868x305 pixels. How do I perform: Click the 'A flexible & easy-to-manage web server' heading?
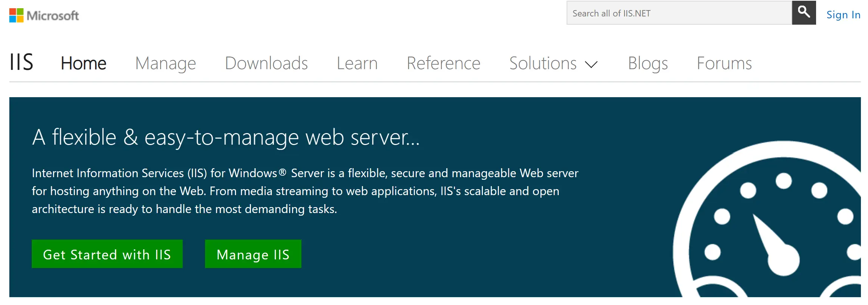[x=226, y=137]
